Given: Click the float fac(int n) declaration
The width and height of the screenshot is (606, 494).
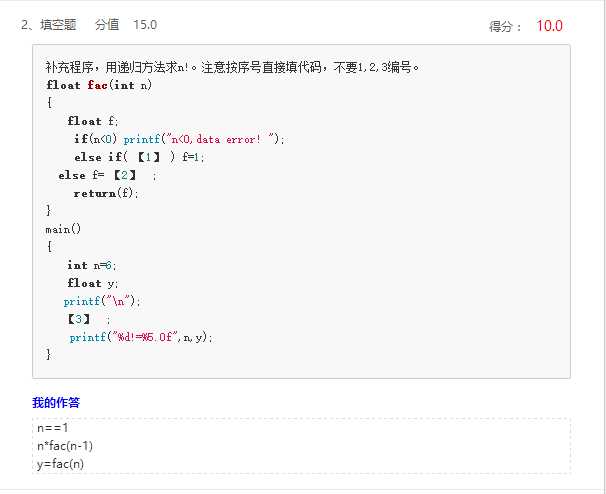Looking at the screenshot, I should (x=99, y=85).
